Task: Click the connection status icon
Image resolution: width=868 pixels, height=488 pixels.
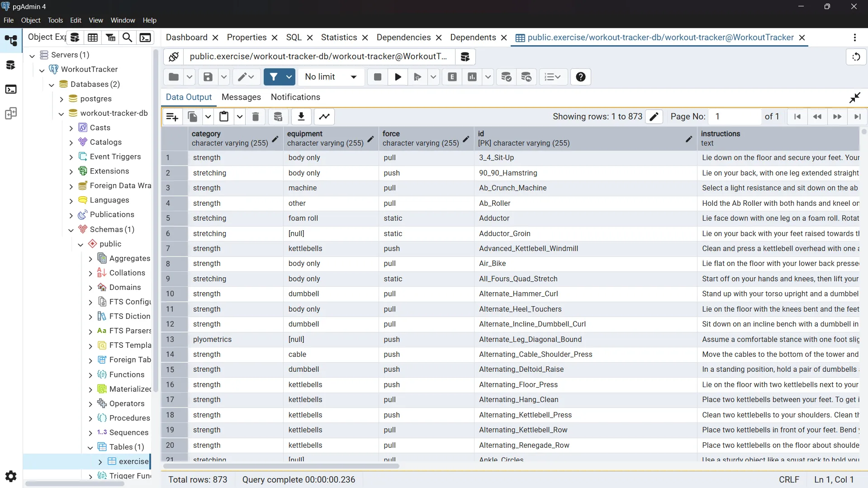Action: click(174, 57)
